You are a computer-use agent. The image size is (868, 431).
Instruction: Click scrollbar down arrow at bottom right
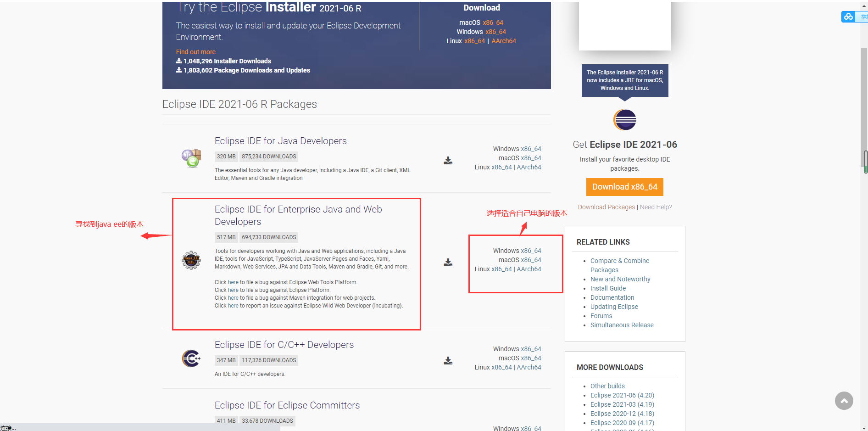[864, 428]
